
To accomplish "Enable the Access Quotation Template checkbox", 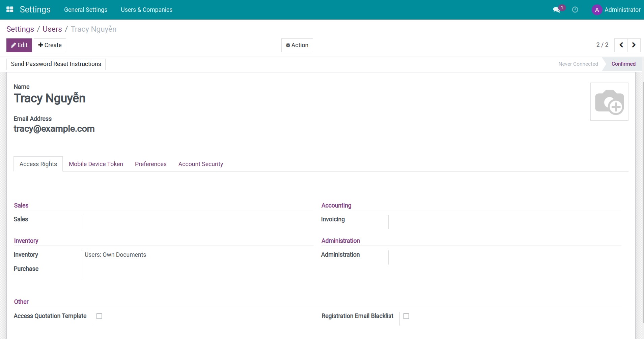I will point(99,316).
